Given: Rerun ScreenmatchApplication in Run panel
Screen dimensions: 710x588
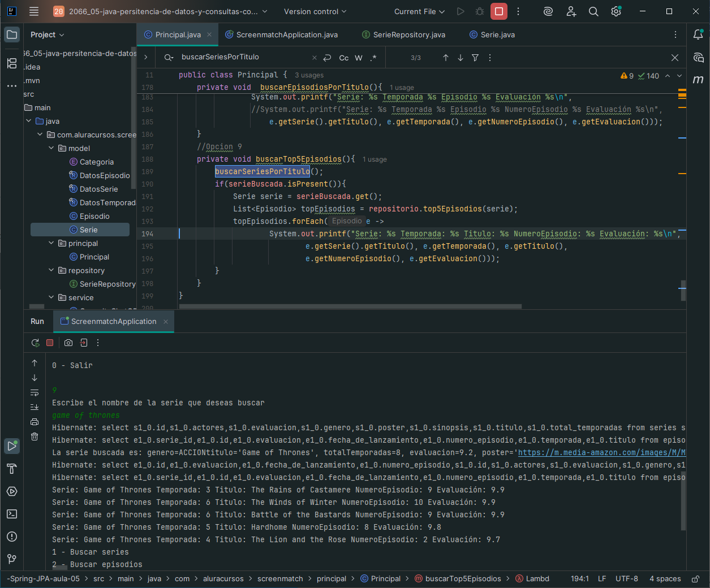Looking at the screenshot, I should click(35, 343).
